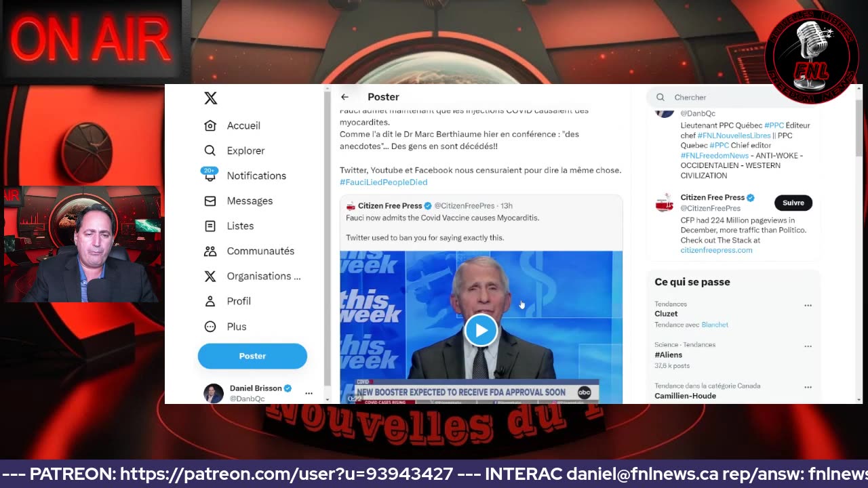The height and width of the screenshot is (488, 868).
Task: Click the Poster page title
Action: point(383,97)
